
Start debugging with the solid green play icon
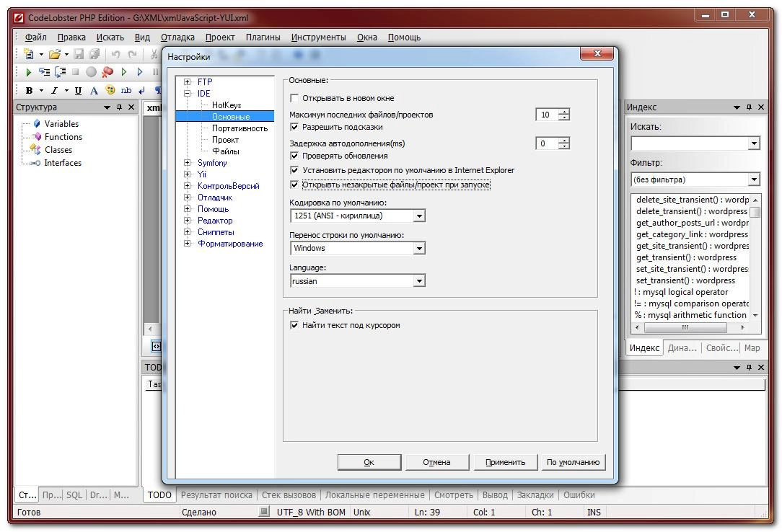(28, 72)
